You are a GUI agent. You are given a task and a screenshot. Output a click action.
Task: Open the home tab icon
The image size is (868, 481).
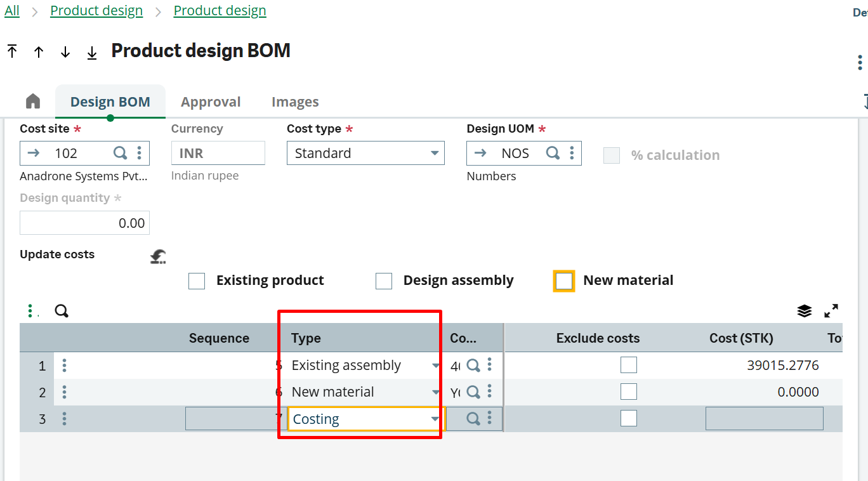point(33,101)
